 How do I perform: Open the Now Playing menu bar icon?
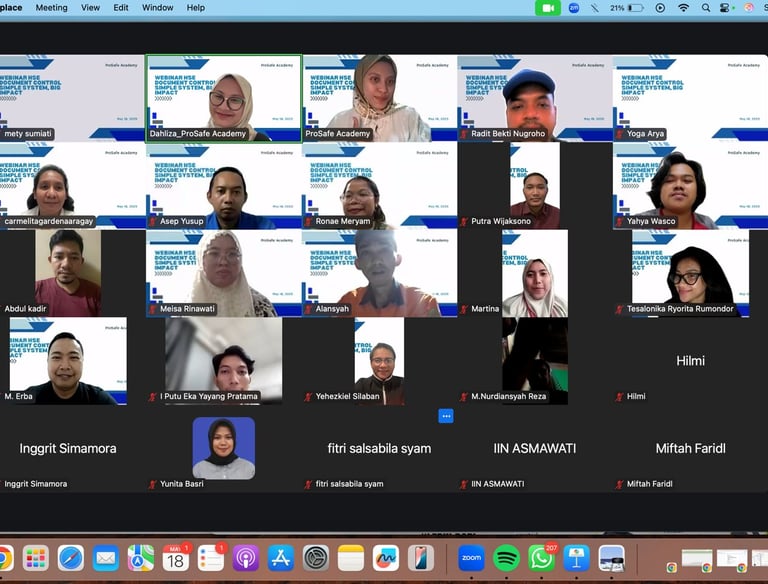[660, 8]
